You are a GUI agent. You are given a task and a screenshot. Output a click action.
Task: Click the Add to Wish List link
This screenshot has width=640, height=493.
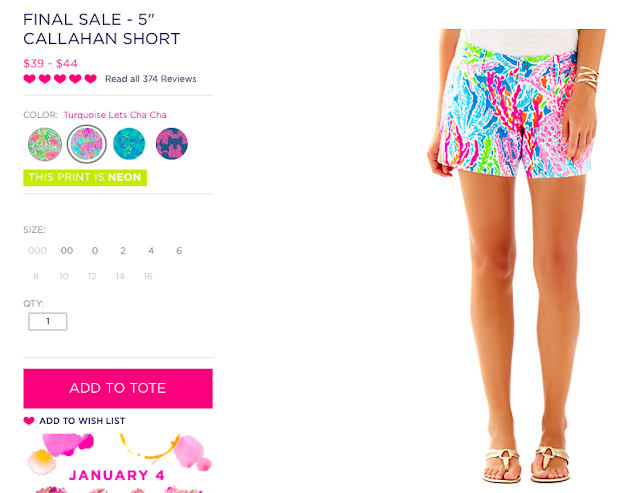pos(82,421)
